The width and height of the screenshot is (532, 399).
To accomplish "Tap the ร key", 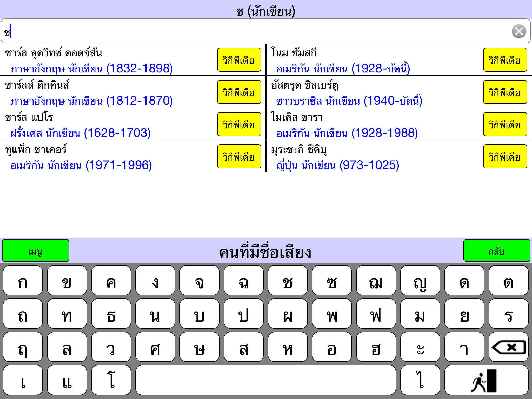I will 509,314.
